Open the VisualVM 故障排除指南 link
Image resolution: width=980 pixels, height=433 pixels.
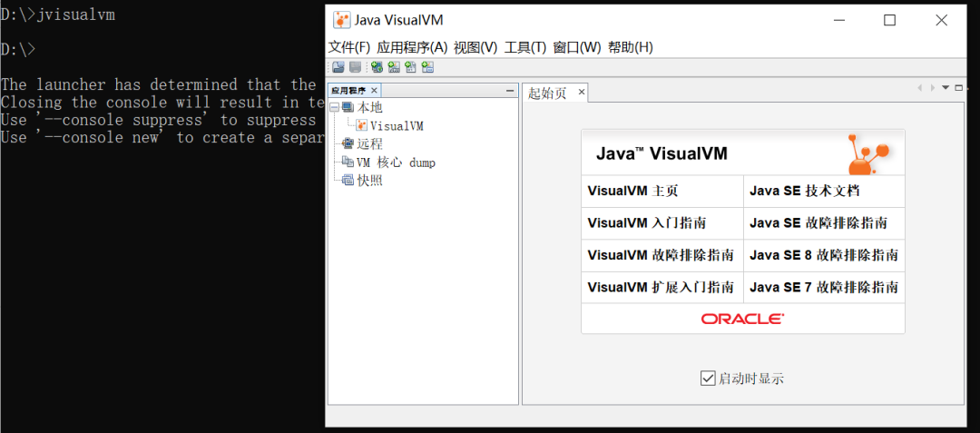(x=662, y=256)
